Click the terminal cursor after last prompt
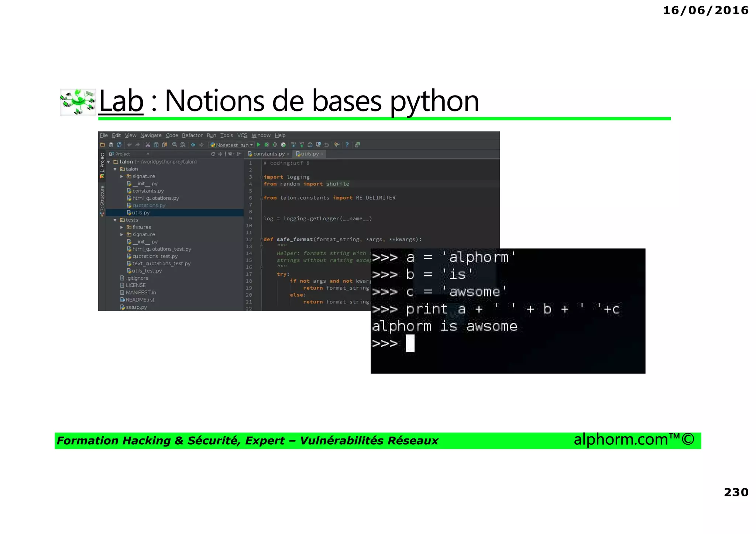The width and height of the screenshot is (756, 534). click(x=410, y=343)
